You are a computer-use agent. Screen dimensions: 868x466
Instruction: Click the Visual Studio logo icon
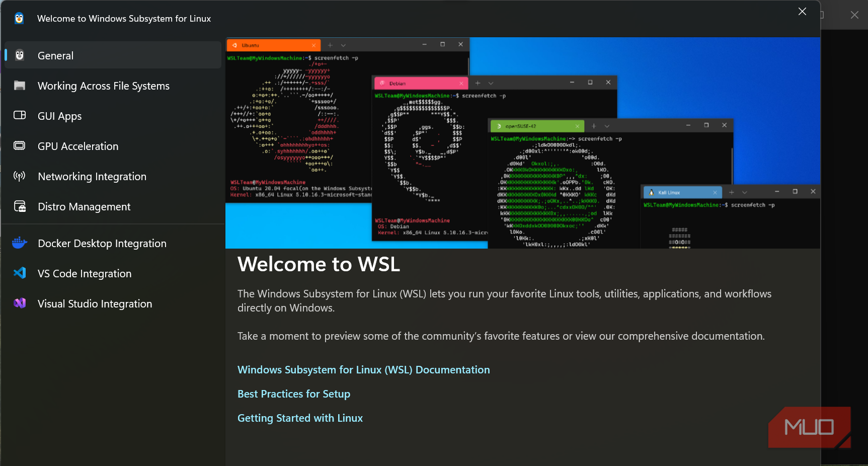[x=20, y=303]
